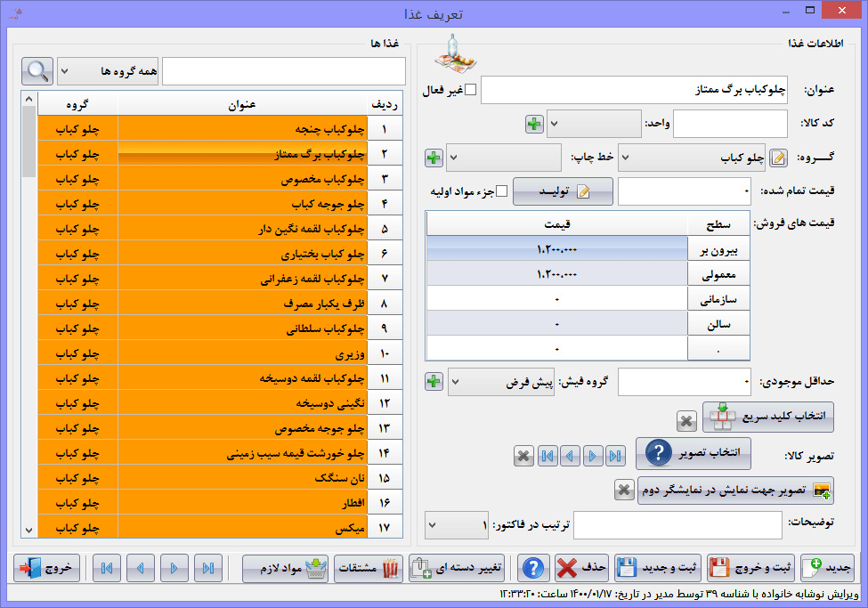Image resolution: width=868 pixels, height=608 pixels.
Task: Open help with the blue question mark in bottom toolbar
Action: tap(533, 568)
